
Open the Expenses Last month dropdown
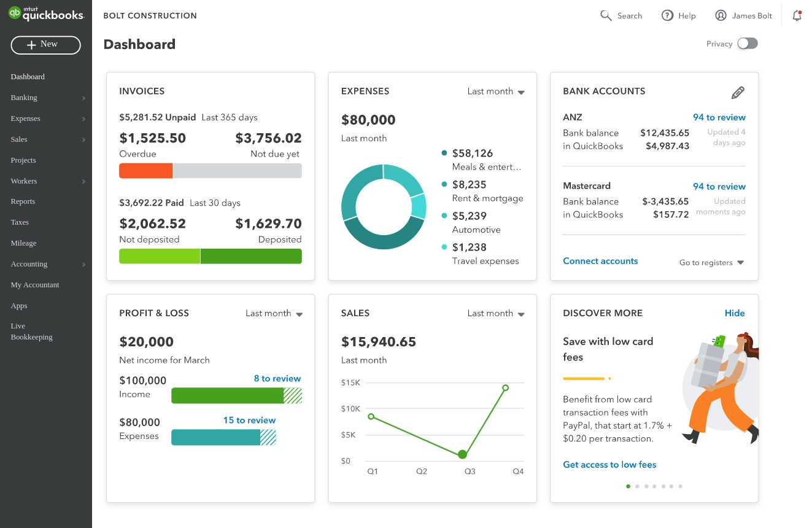point(496,91)
